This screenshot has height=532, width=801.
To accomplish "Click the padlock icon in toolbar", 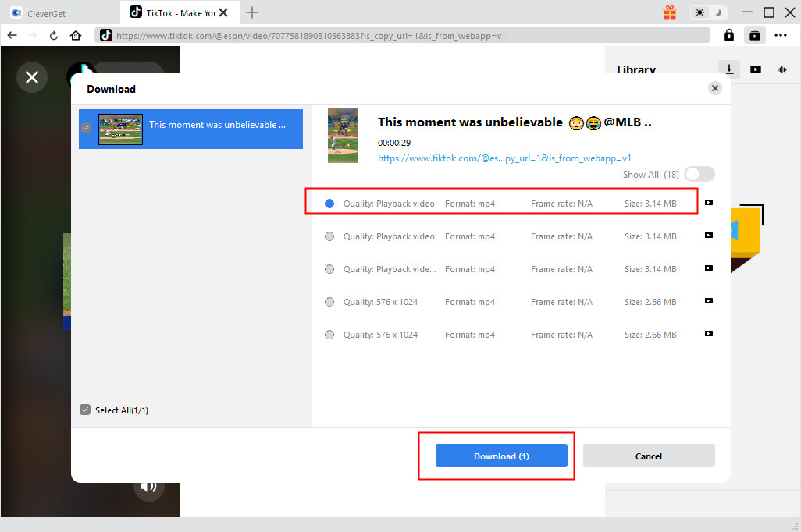I will [x=728, y=35].
